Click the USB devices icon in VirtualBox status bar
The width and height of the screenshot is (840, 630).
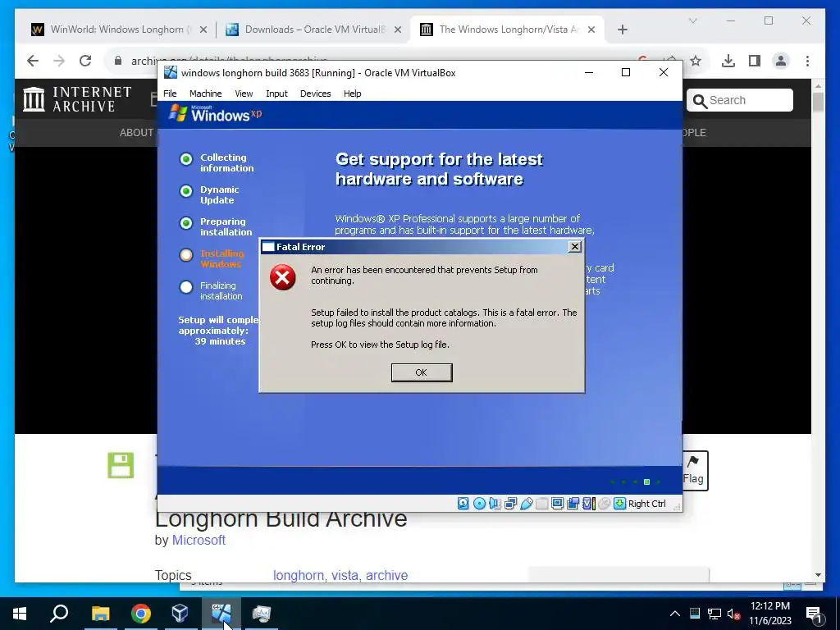[x=526, y=504]
